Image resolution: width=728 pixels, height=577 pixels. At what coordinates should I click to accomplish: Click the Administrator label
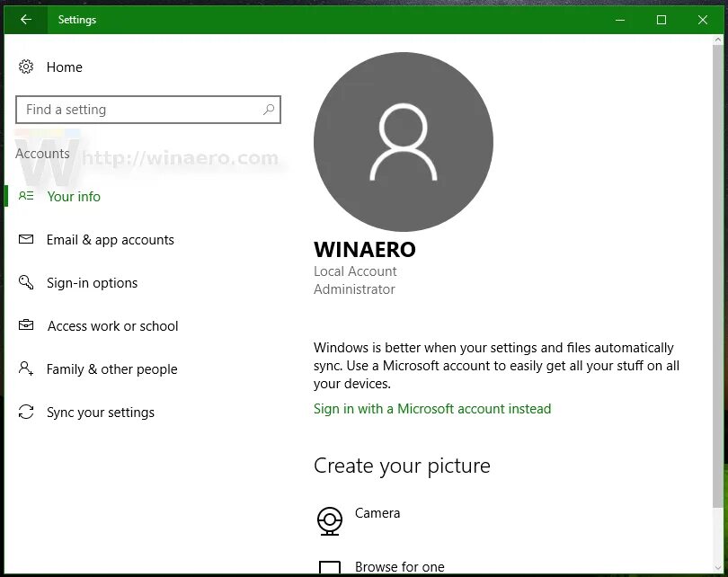pyautogui.click(x=354, y=289)
